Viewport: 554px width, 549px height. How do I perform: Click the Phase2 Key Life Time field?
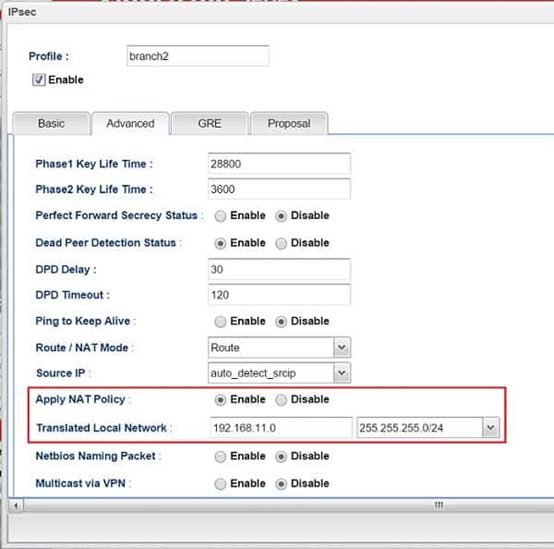(279, 189)
